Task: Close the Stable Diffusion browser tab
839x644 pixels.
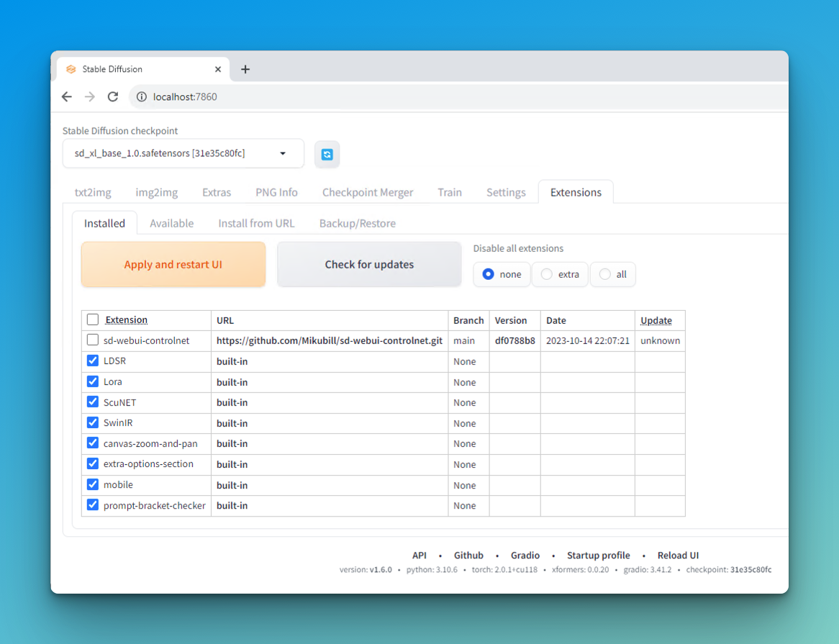Action: (218, 69)
